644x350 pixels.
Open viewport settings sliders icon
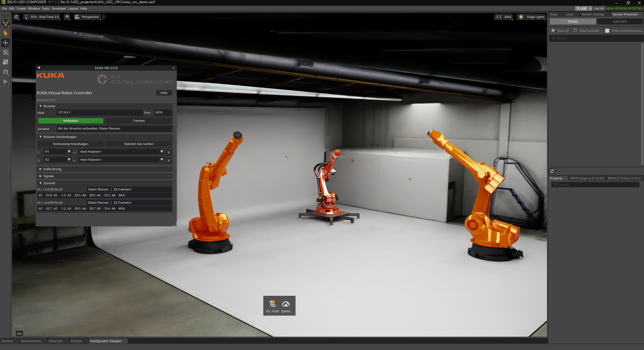coord(16,17)
